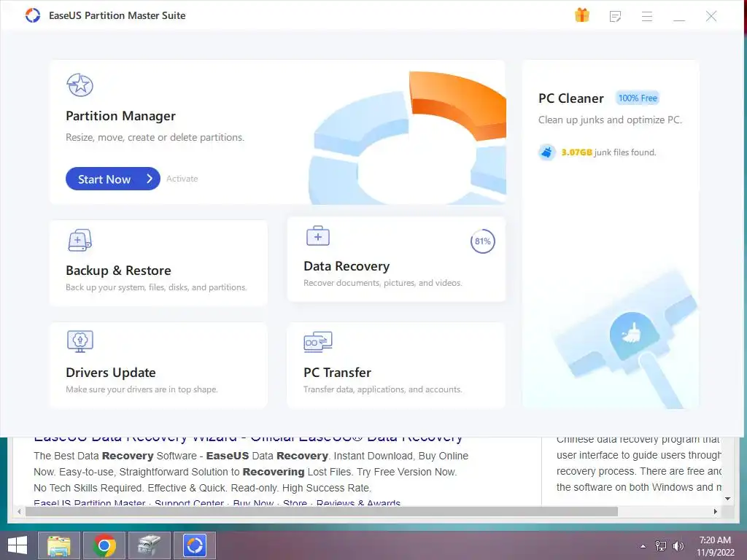Click Store link in browser window
The image size is (747, 560).
(295, 503)
